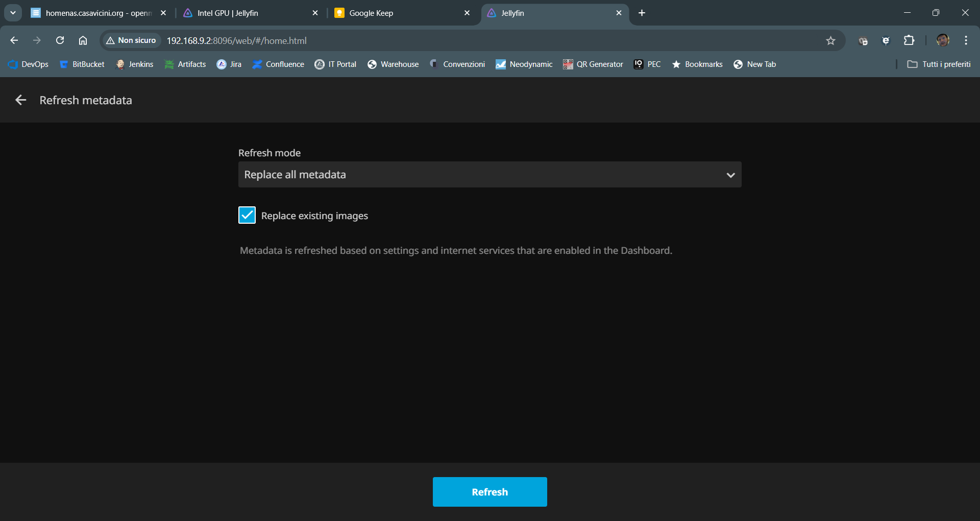Close the homenas.casavicini.org tab

(163, 13)
